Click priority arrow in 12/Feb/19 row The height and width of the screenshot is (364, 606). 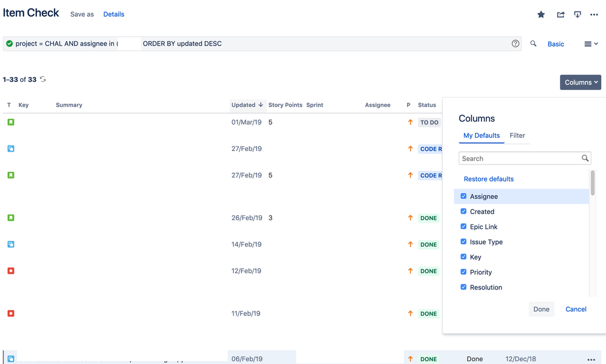click(x=410, y=271)
